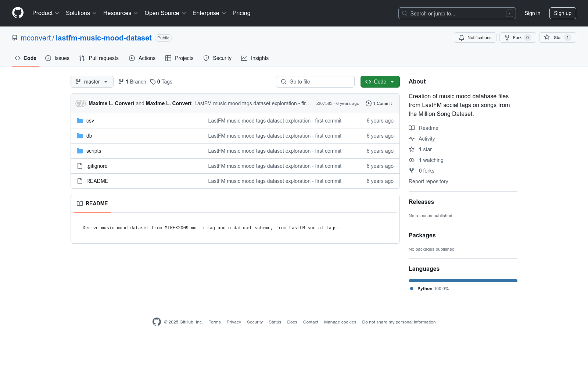This screenshot has height=368, width=588.
Task: Click the Search or jump to field
Action: click(457, 13)
